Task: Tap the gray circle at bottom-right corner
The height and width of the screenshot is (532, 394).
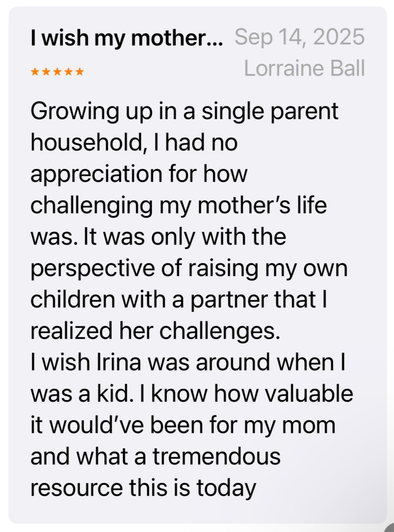Action: click(x=390, y=528)
